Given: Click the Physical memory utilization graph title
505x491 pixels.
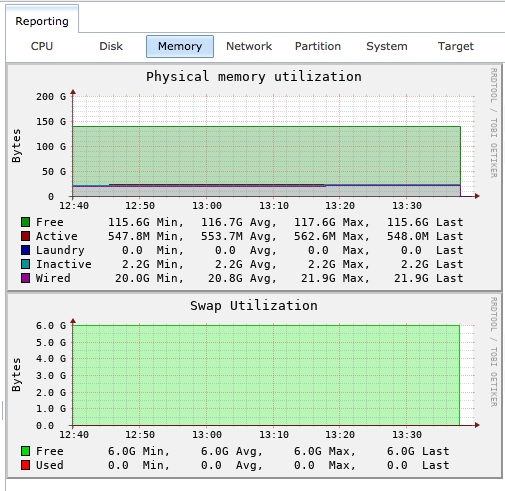Looking at the screenshot, I should pos(254,77).
